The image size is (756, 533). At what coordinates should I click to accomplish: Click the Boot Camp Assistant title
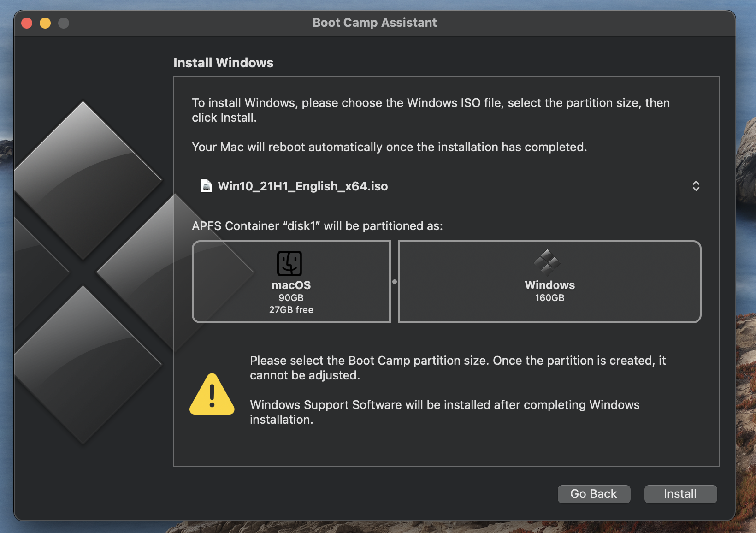click(x=375, y=23)
